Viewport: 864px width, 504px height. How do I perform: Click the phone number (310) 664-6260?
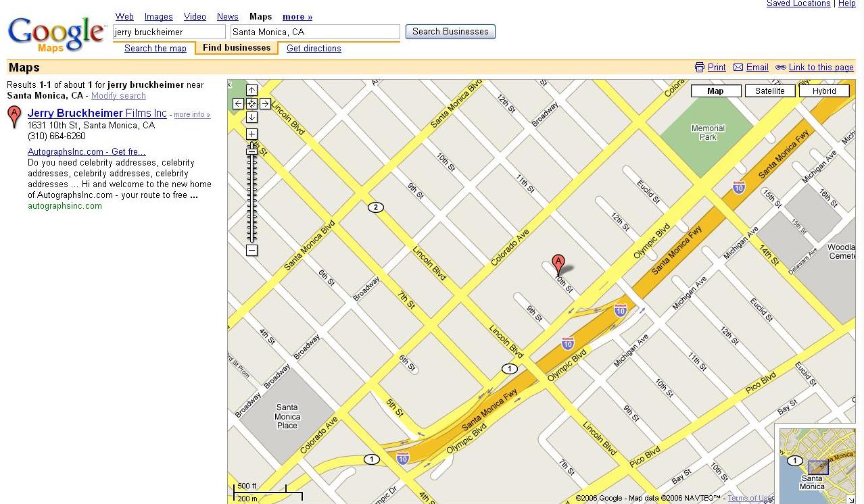click(x=57, y=136)
